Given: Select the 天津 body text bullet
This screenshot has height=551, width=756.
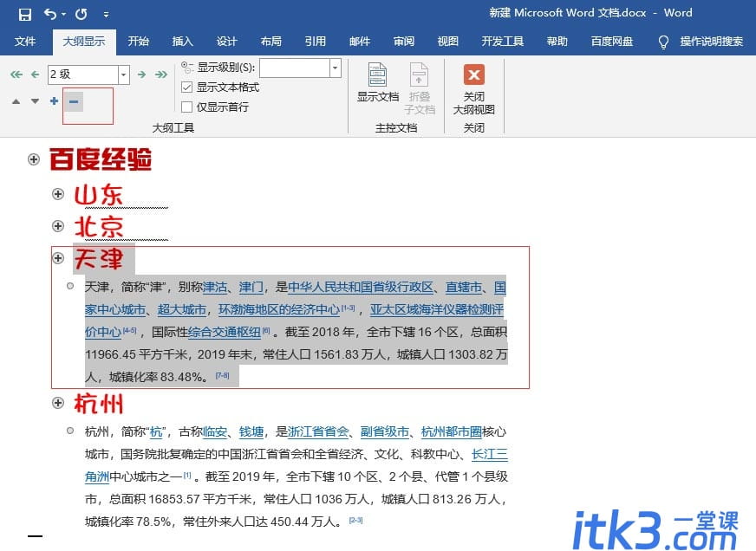Looking at the screenshot, I should pos(70,287).
